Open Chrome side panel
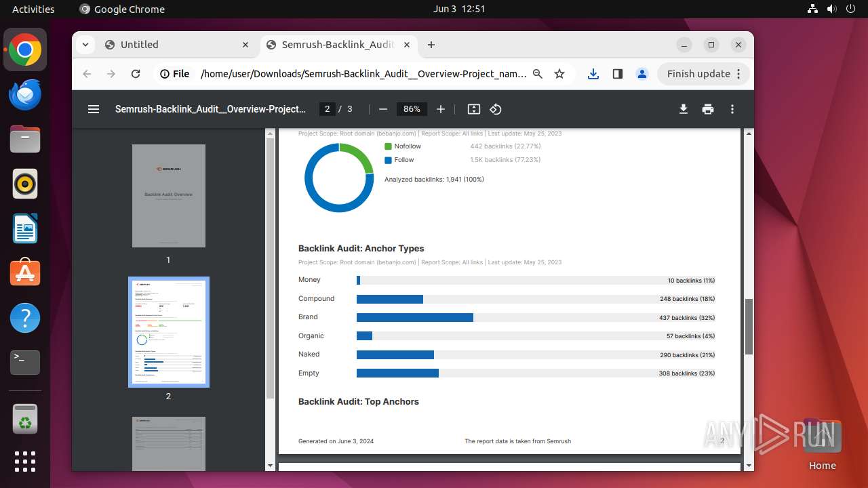 tap(618, 74)
